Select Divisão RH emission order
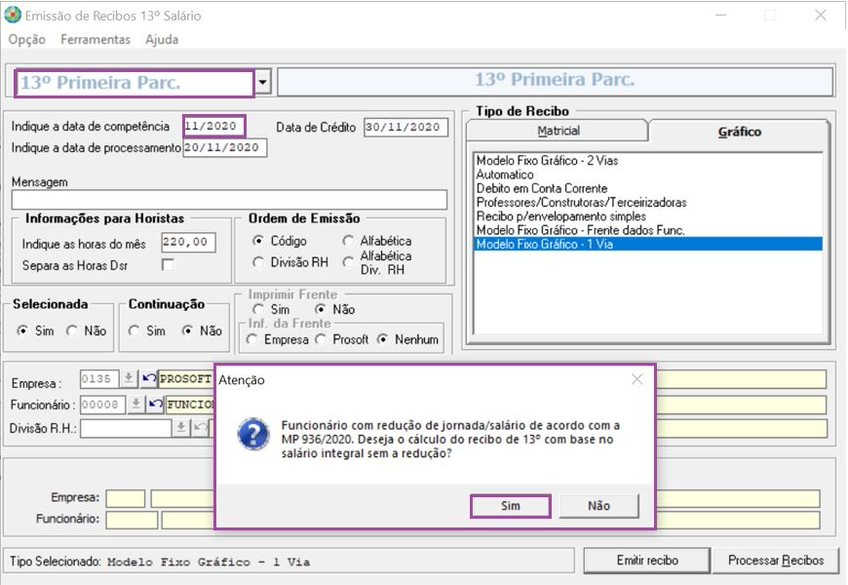Image resolution: width=848 pixels, height=585 pixels. [290, 262]
